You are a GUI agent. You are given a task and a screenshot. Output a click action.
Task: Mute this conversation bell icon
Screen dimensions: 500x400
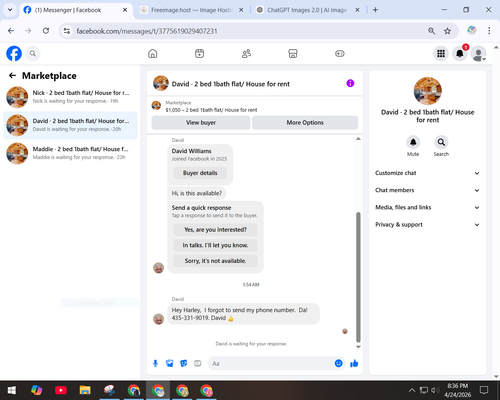click(413, 142)
